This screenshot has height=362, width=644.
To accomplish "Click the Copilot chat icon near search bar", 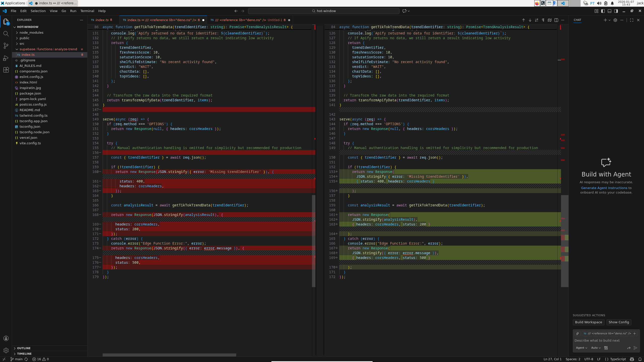I will point(404,11).
